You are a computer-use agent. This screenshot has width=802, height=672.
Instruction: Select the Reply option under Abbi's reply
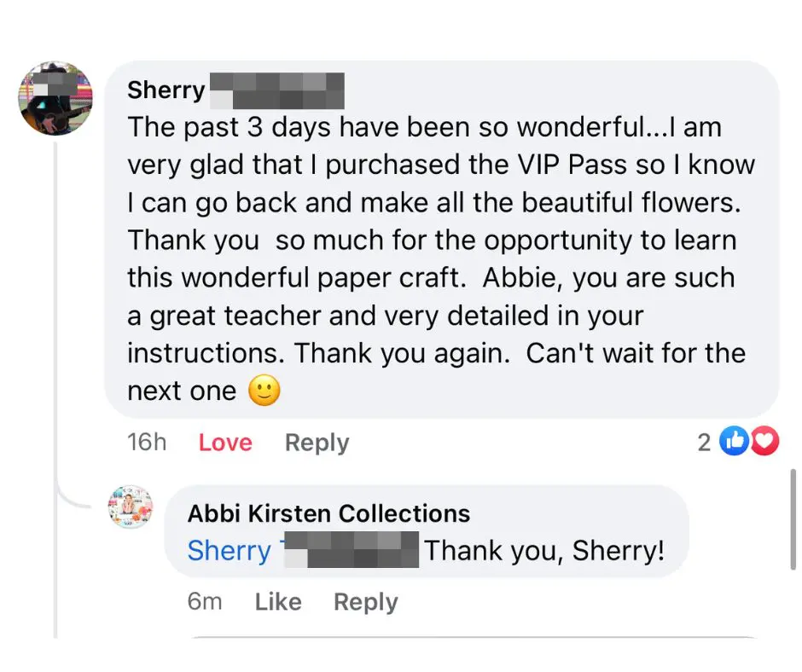(365, 601)
